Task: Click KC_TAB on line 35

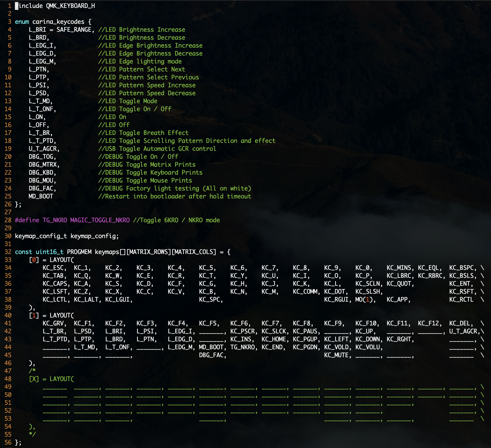Action: coord(53,276)
